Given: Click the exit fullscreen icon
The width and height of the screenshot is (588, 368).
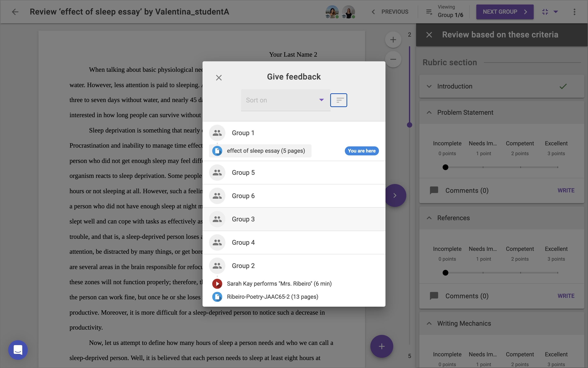Looking at the screenshot, I should (x=545, y=12).
